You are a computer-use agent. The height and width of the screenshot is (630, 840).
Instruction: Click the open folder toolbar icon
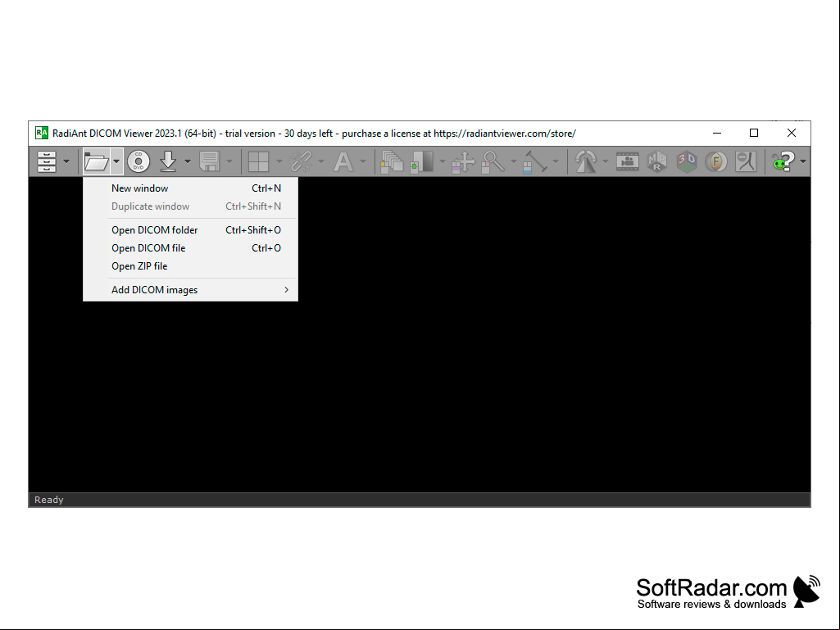click(97, 161)
